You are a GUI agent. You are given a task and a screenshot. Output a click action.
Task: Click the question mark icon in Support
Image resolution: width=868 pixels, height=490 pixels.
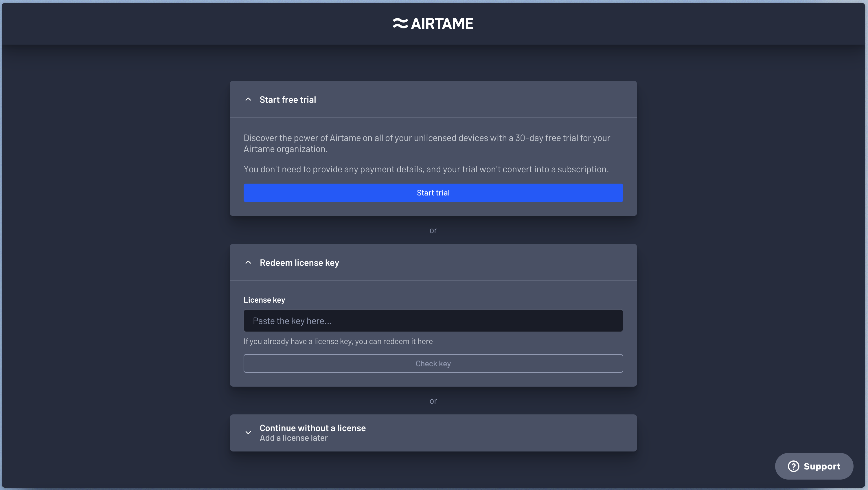(794, 466)
